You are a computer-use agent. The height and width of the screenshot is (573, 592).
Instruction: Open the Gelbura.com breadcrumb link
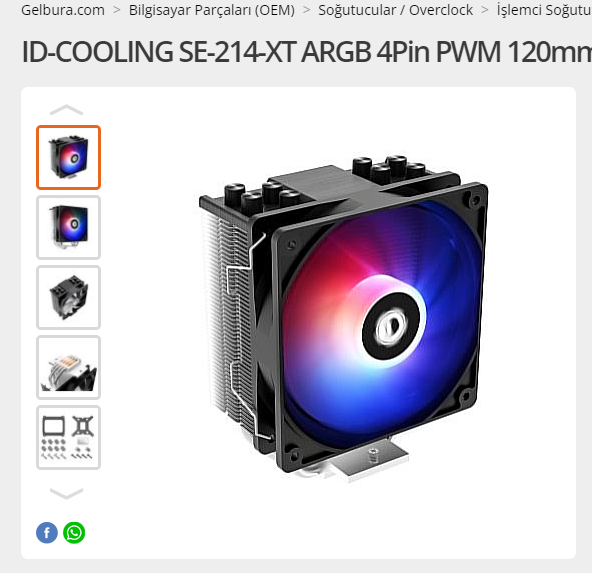click(x=63, y=10)
